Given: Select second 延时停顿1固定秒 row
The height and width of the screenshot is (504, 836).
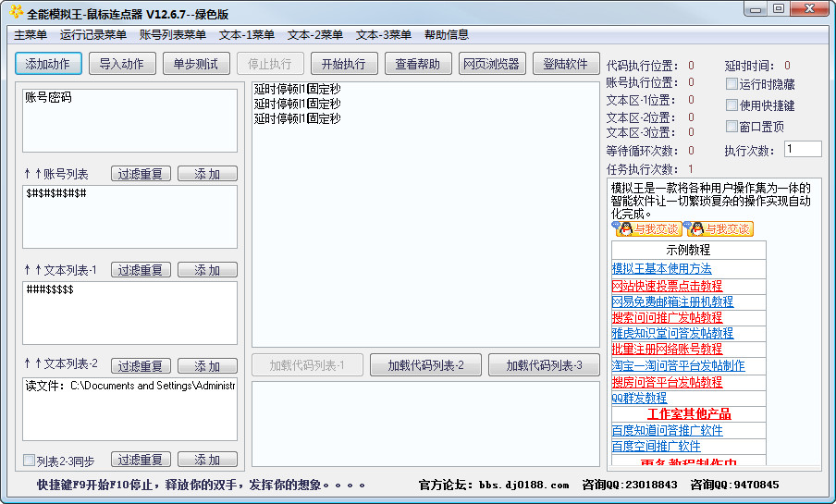Looking at the screenshot, I should [298, 104].
